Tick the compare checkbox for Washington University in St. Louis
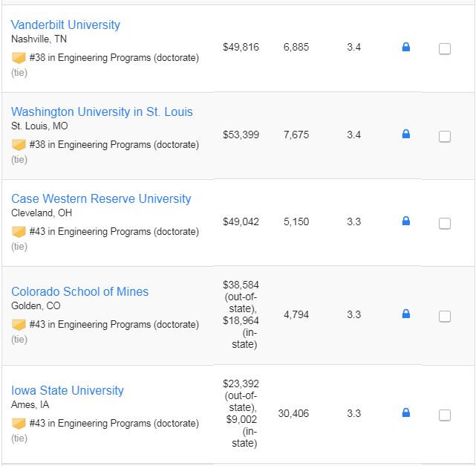This screenshot has height=466, width=476. pyautogui.click(x=445, y=137)
